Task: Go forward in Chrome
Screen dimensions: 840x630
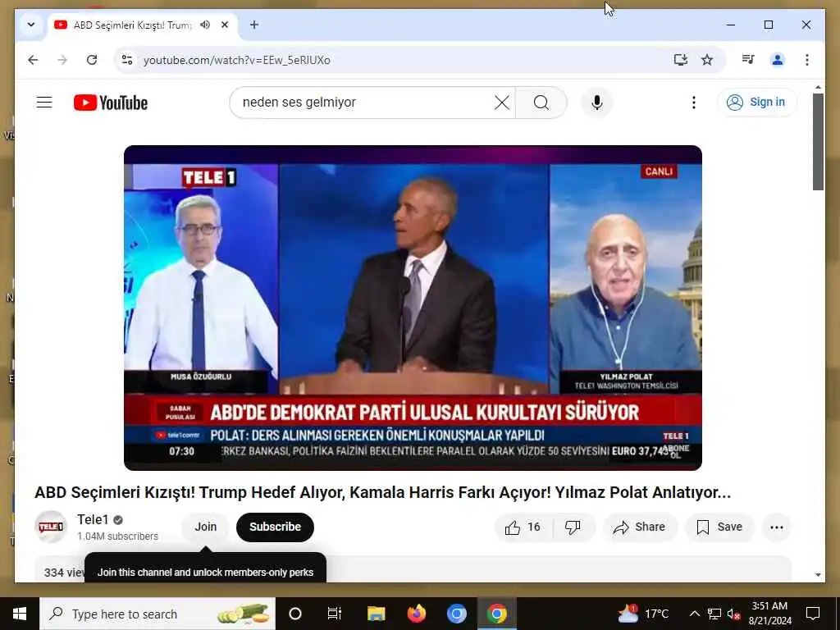Action: (x=62, y=60)
